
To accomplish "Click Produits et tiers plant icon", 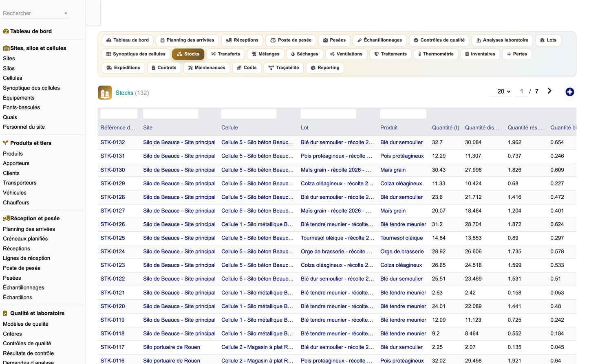I will click(x=6, y=143).
